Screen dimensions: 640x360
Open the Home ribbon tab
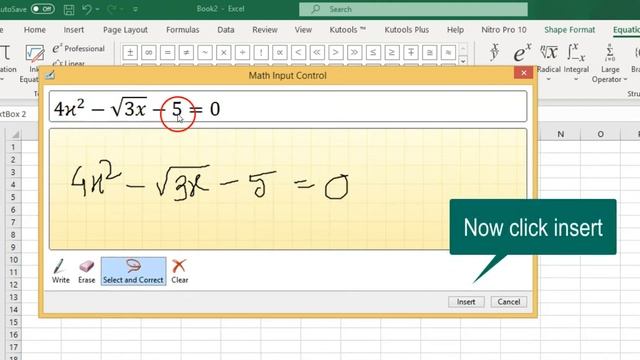point(35,30)
